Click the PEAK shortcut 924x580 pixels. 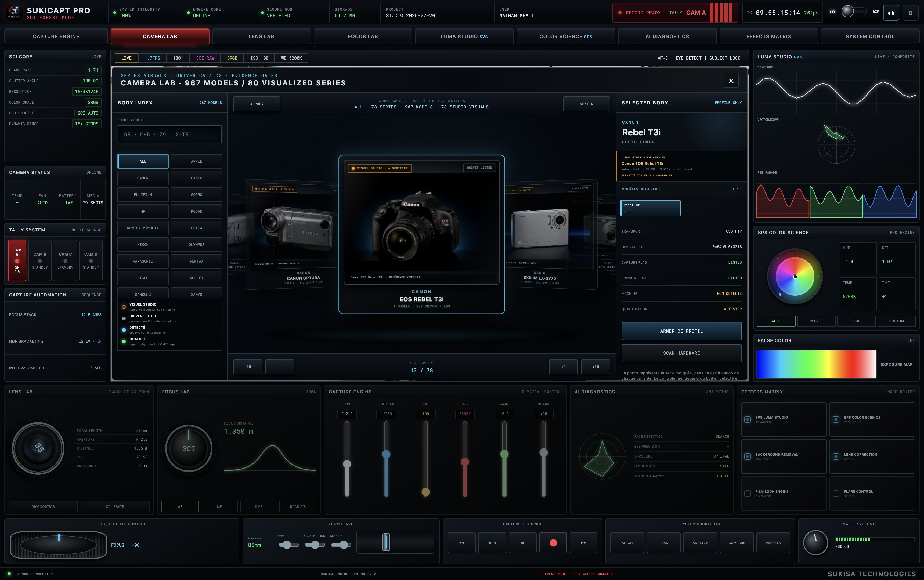(663, 542)
